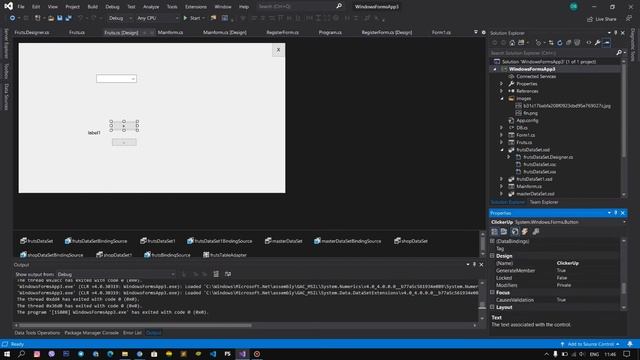
Task: Click the combo box on the design form
Action: point(116,78)
